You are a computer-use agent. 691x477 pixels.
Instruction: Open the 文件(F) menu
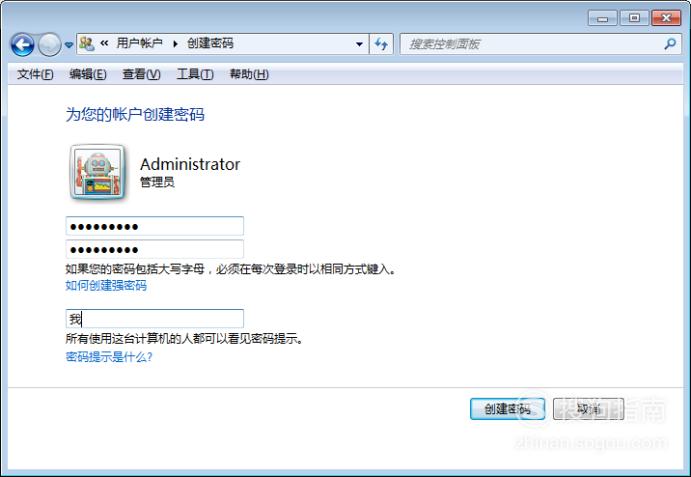(35, 74)
